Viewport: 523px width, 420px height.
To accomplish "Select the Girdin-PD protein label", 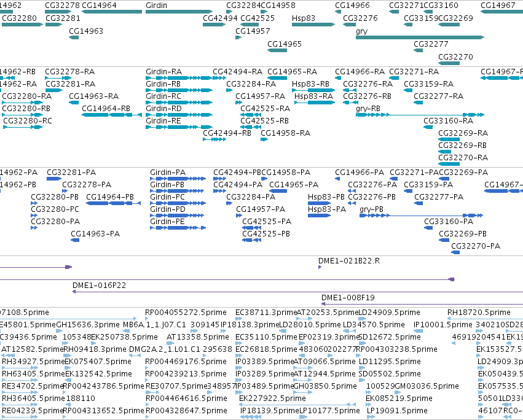I will [168, 209].
